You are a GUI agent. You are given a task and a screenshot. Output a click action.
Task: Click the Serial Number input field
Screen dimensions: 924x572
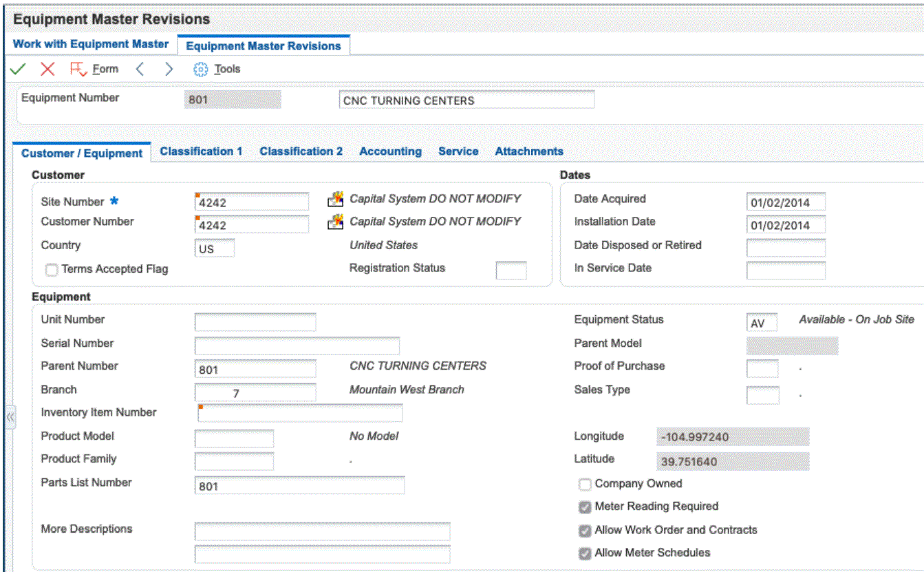point(297,346)
